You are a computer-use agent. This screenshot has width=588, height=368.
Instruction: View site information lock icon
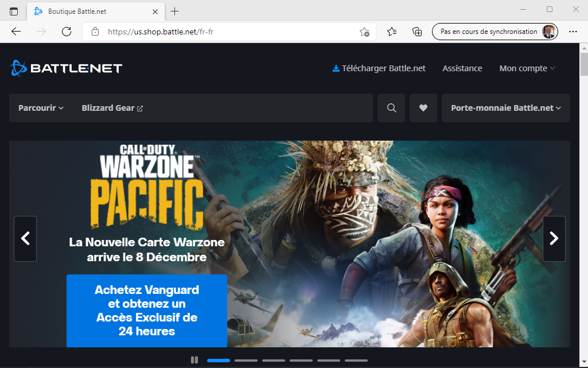[95, 32]
